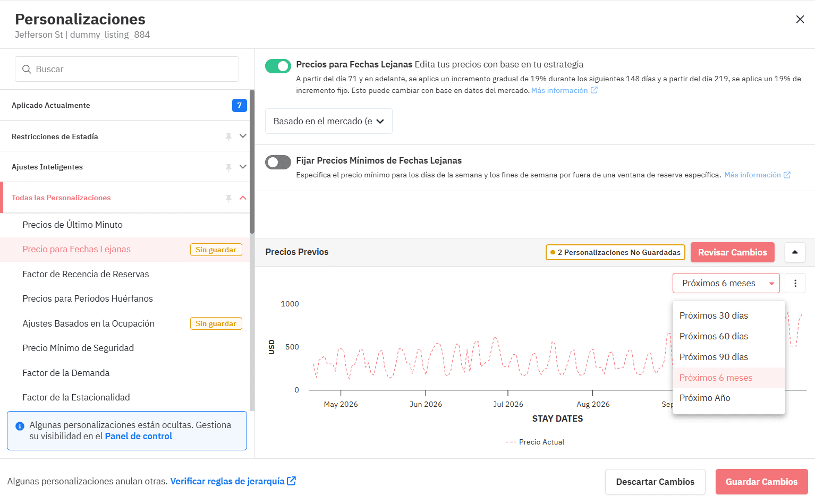Click the Guardar Cambios button

pyautogui.click(x=761, y=482)
